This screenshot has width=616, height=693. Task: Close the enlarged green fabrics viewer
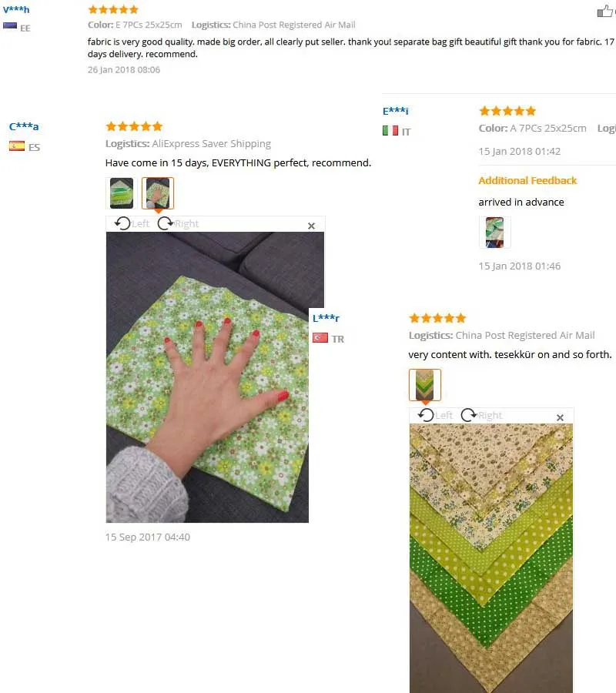point(560,417)
